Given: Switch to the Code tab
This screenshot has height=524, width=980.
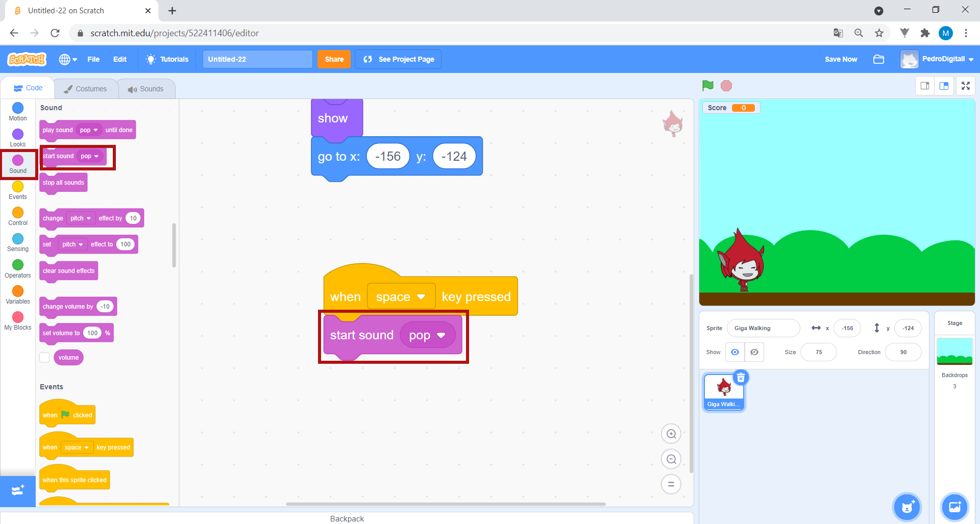Looking at the screenshot, I should pyautogui.click(x=28, y=88).
